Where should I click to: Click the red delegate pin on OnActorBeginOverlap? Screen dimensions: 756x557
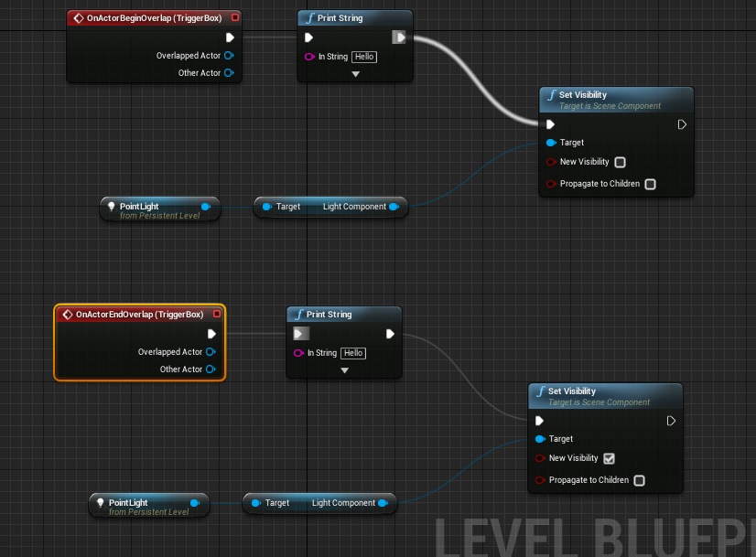(235, 17)
